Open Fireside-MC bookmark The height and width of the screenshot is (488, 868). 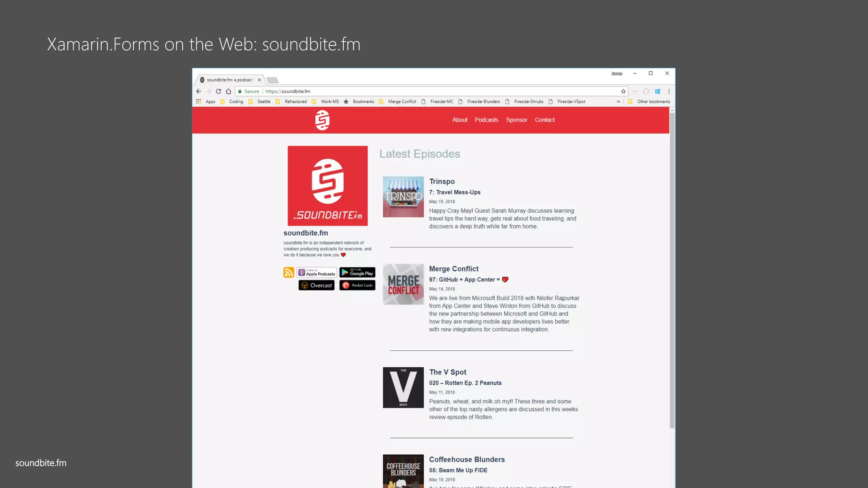click(437, 102)
